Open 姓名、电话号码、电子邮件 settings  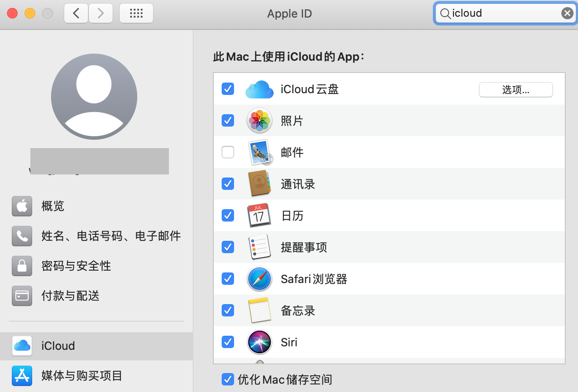(x=111, y=236)
